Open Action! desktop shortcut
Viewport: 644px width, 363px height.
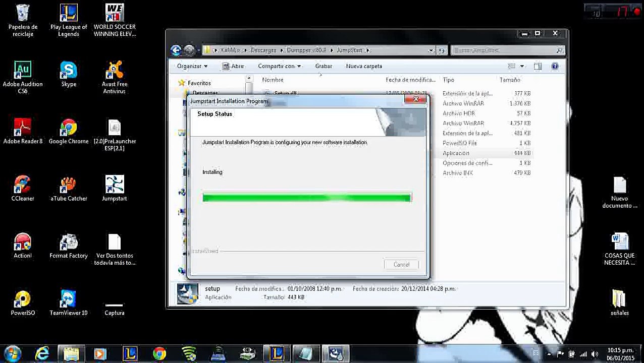(23, 246)
